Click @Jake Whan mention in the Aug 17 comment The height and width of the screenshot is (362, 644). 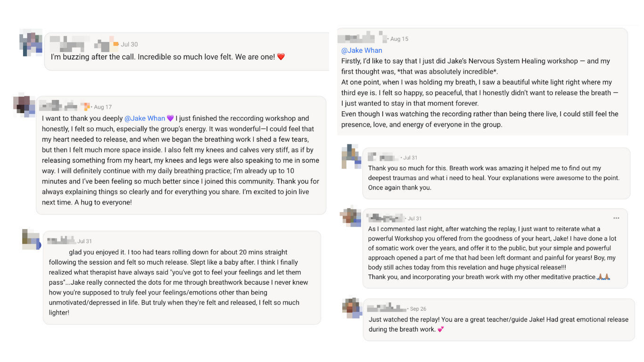145,118
